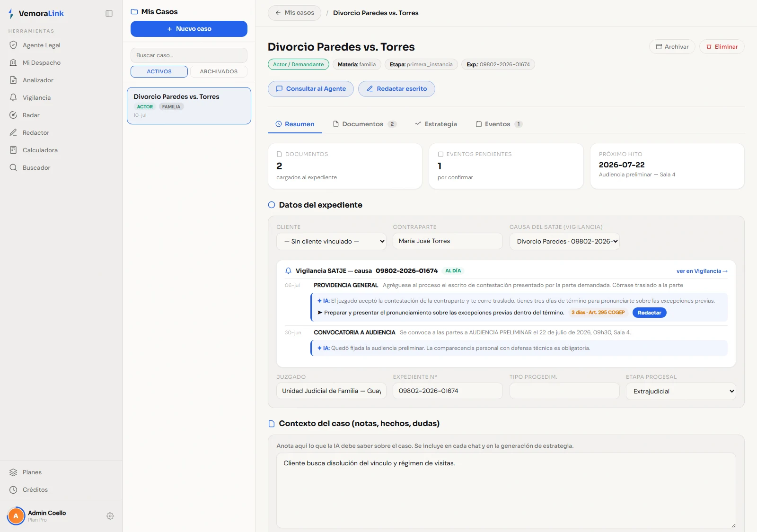Click the empty Tipo procedim. field

coord(564,391)
